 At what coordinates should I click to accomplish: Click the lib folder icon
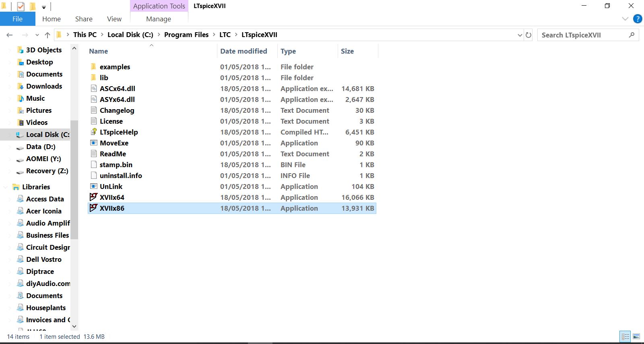coord(93,77)
